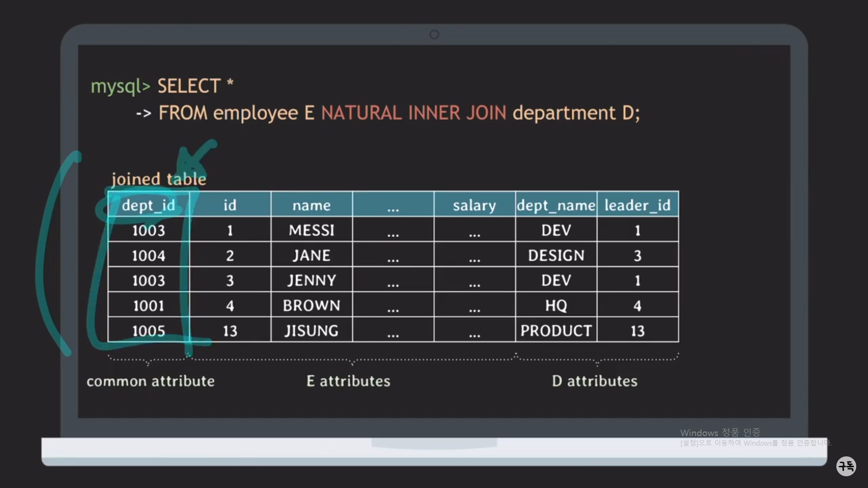The image size is (868, 488).
Task: Click the dept_id column header
Action: click(148, 205)
